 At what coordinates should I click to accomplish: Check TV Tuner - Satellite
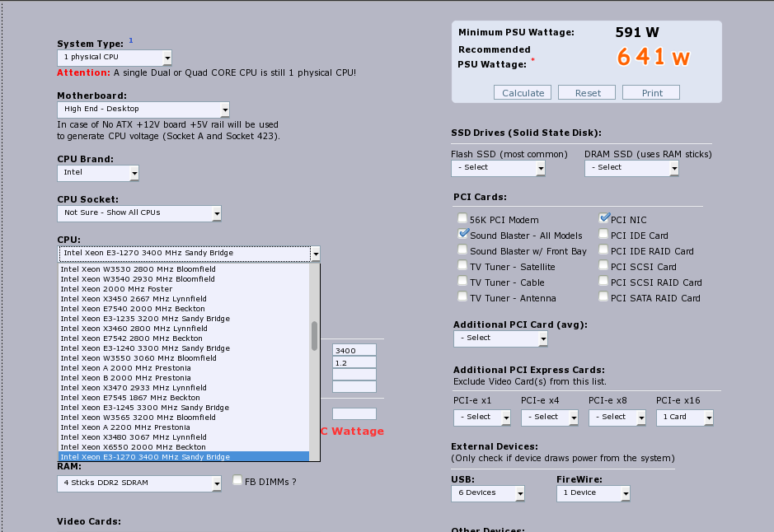pyautogui.click(x=462, y=266)
